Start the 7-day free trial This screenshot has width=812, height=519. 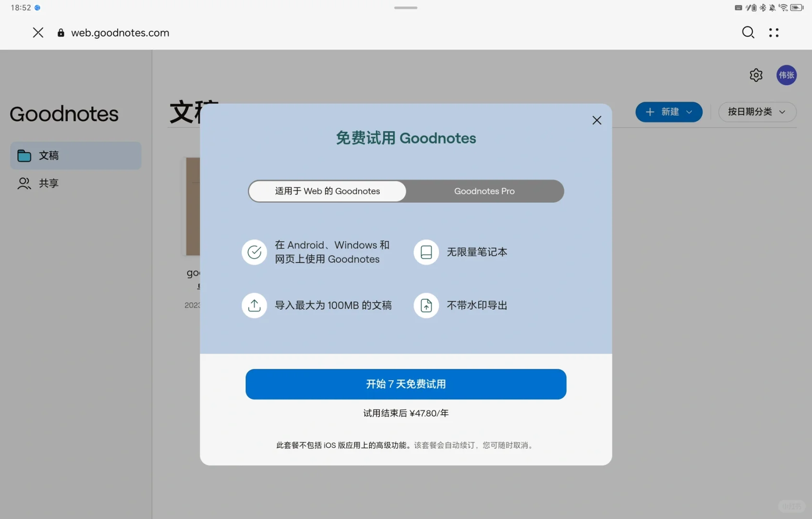[x=406, y=384]
